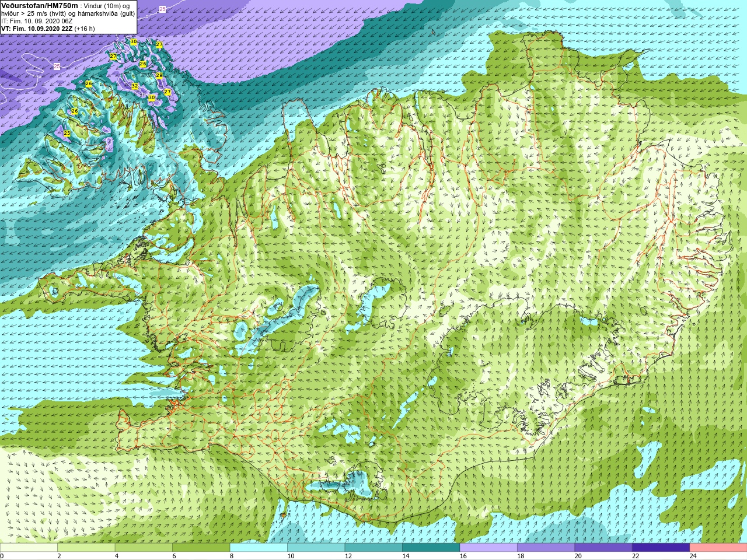Click the 0–2 m/s pale cream legend swatch
The width and height of the screenshot is (747, 560).
pos(29,548)
